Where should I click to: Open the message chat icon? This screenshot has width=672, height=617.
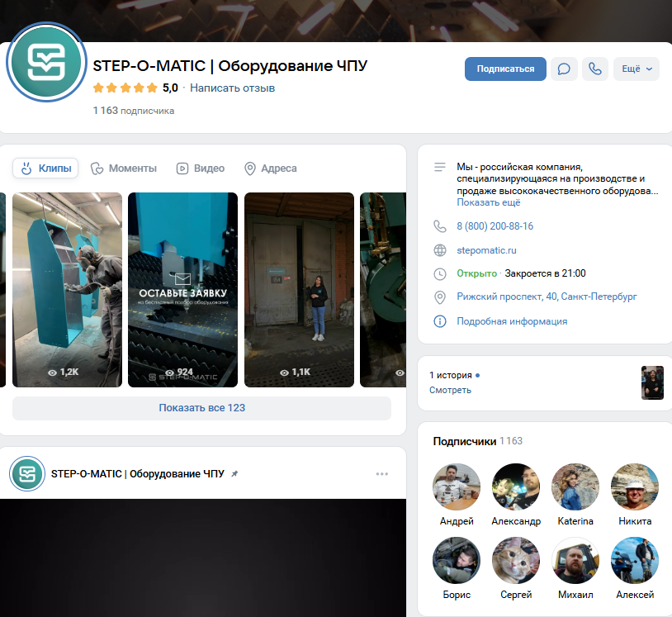coord(564,69)
